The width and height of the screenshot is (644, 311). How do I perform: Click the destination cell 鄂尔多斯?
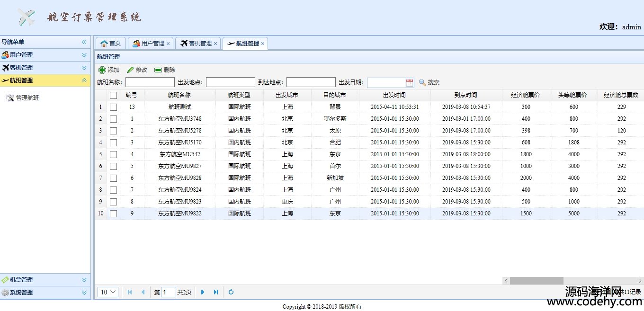click(335, 119)
